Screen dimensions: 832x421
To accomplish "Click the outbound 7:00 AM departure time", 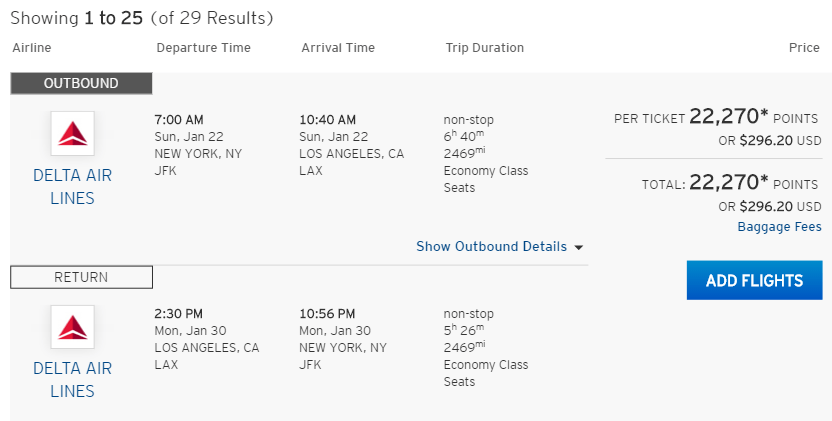I will [179, 120].
